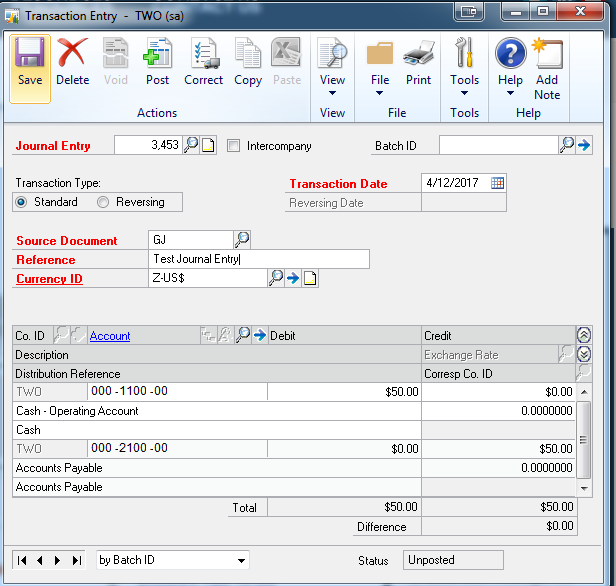Click the Account column header link
The height and width of the screenshot is (586, 616).
click(110, 336)
